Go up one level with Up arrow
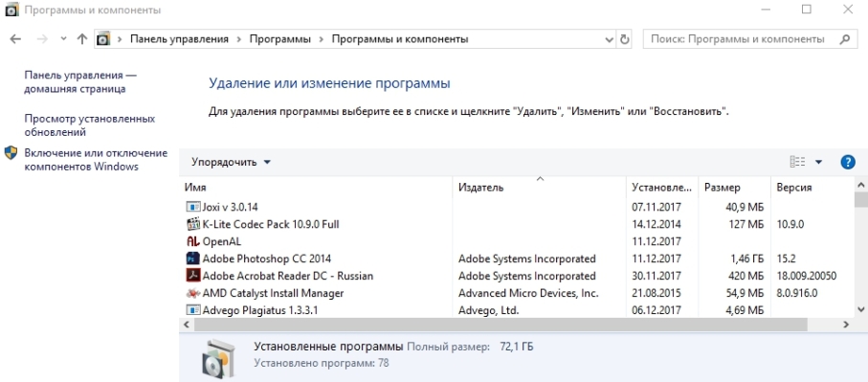 point(82,39)
